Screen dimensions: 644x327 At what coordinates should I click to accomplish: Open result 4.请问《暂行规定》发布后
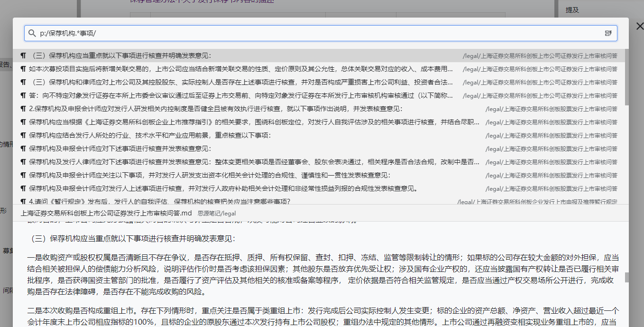tap(319, 201)
